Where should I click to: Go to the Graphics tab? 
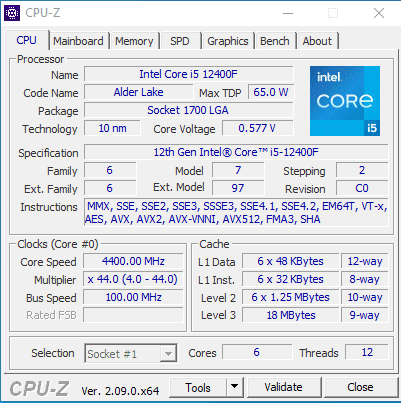[228, 41]
